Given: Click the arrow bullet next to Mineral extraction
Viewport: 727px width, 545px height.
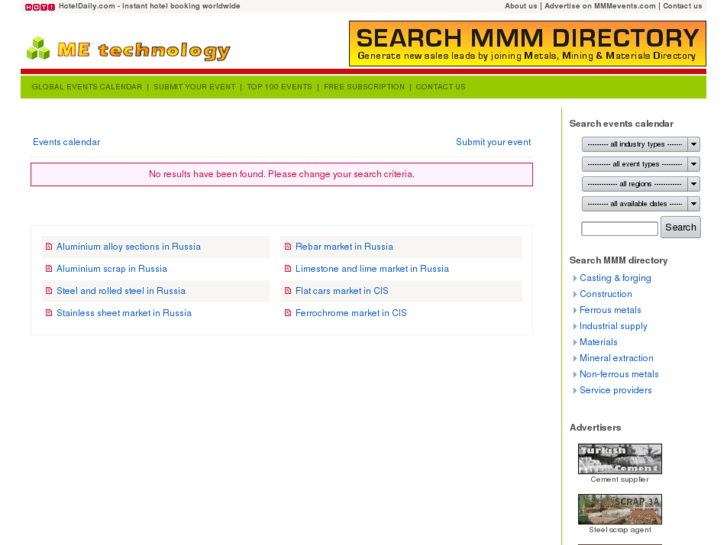Looking at the screenshot, I should click(x=575, y=359).
